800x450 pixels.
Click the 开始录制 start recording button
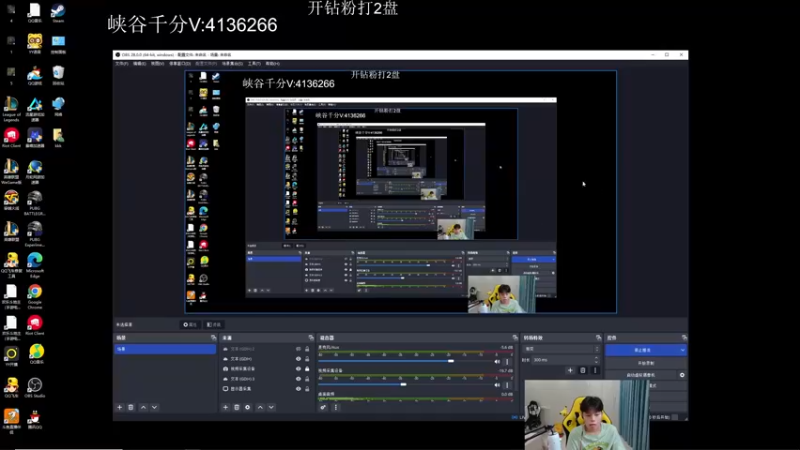[646, 363]
